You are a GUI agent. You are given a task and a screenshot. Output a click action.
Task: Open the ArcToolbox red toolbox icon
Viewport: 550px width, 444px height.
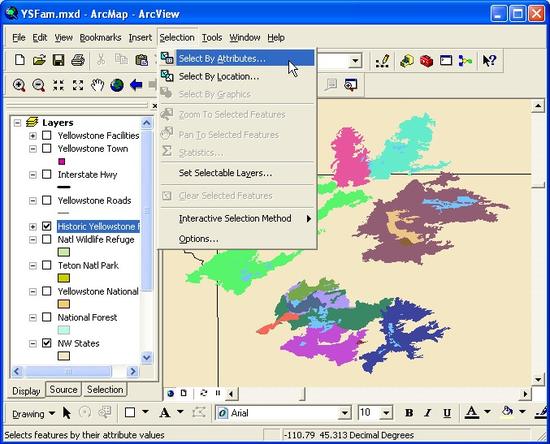pos(426,61)
